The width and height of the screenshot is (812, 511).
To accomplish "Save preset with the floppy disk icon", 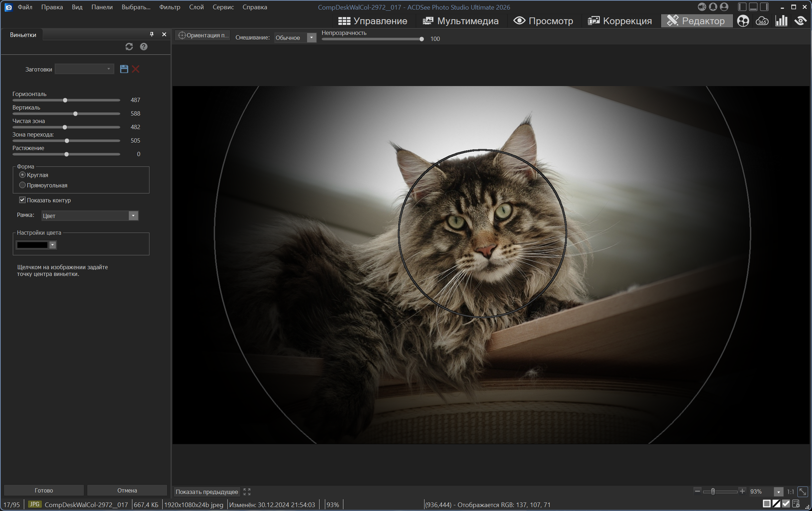I will [124, 69].
